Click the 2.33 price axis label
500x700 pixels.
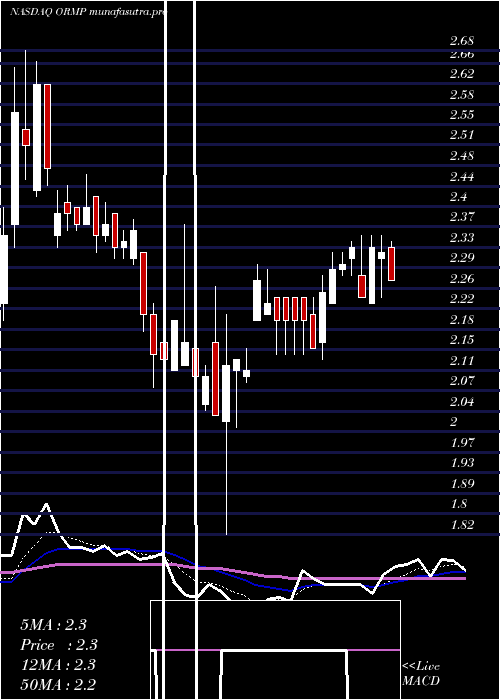click(x=462, y=238)
